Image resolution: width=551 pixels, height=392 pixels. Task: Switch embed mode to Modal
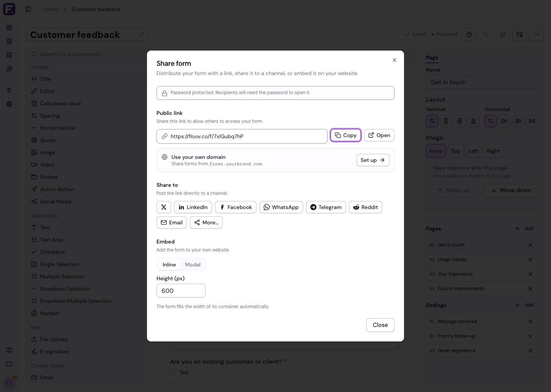[x=193, y=265]
